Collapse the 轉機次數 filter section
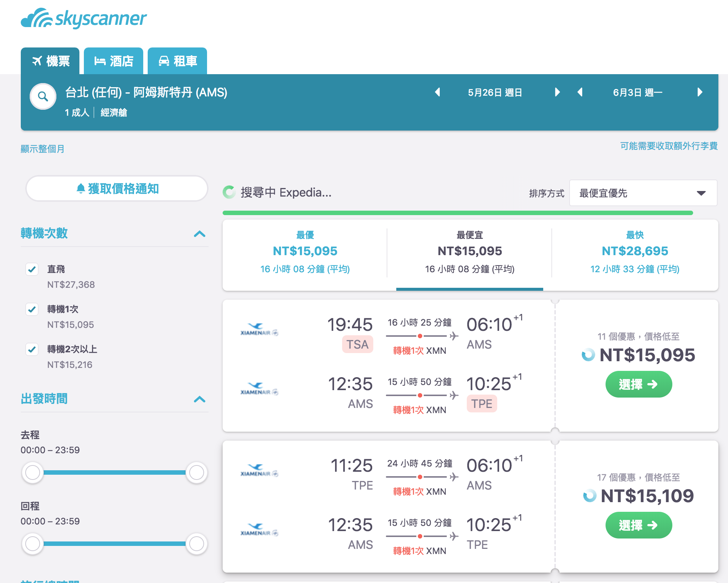728x583 pixels. tap(200, 234)
